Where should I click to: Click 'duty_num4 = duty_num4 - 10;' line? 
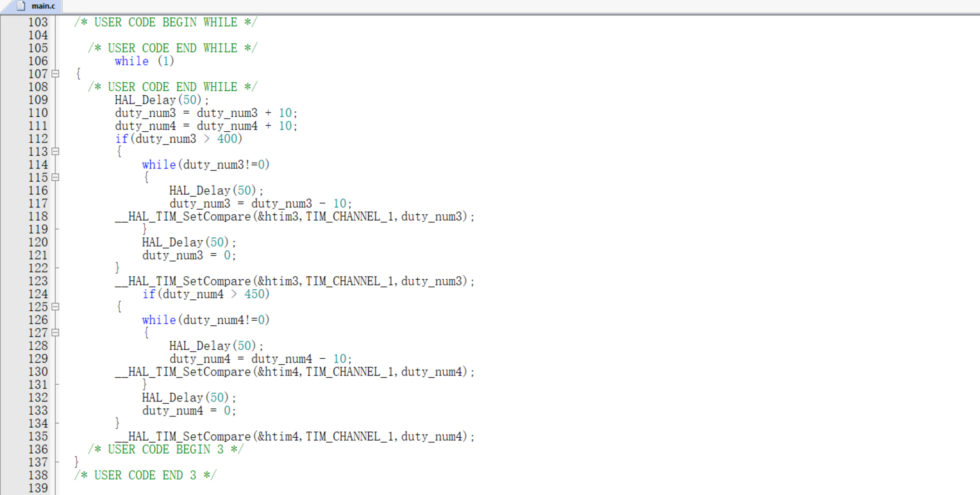(x=261, y=359)
